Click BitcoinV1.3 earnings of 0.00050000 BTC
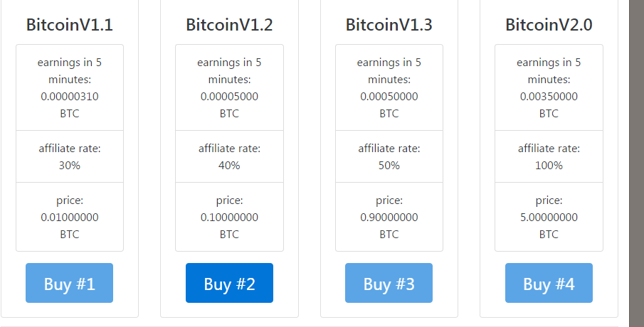The width and height of the screenshot is (644, 327). 389,88
